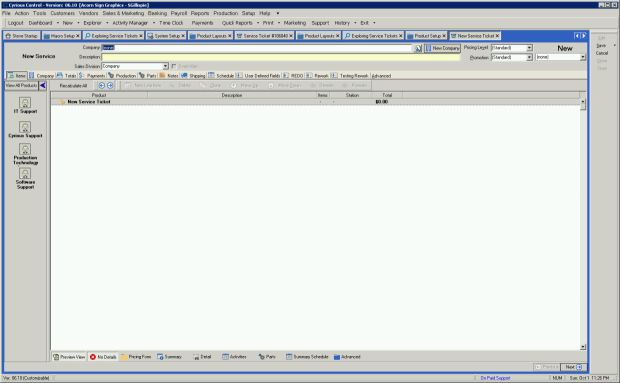The image size is (620, 383).
Task: Expand the History toolbar dropdown arrow
Action: [355, 23]
